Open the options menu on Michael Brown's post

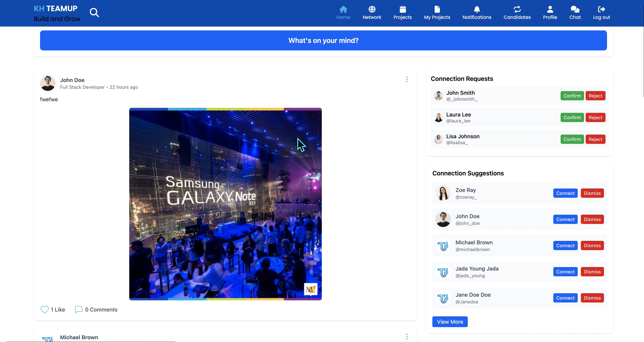[x=407, y=336]
